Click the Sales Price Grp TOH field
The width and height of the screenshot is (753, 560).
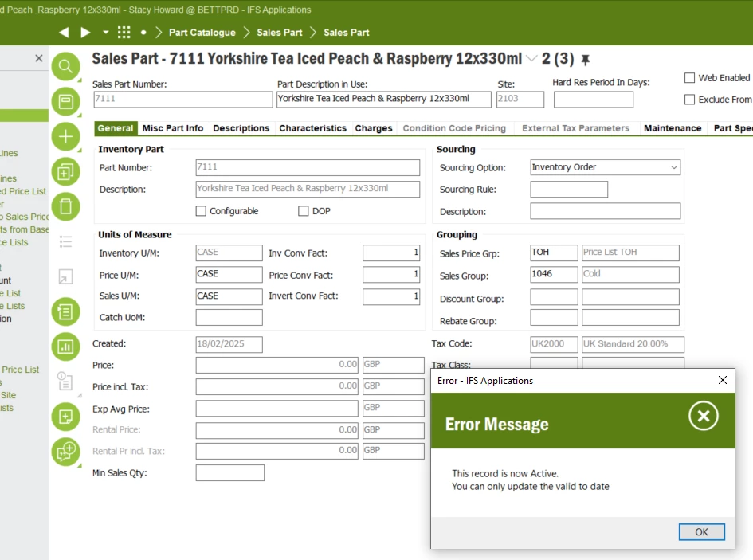(554, 253)
